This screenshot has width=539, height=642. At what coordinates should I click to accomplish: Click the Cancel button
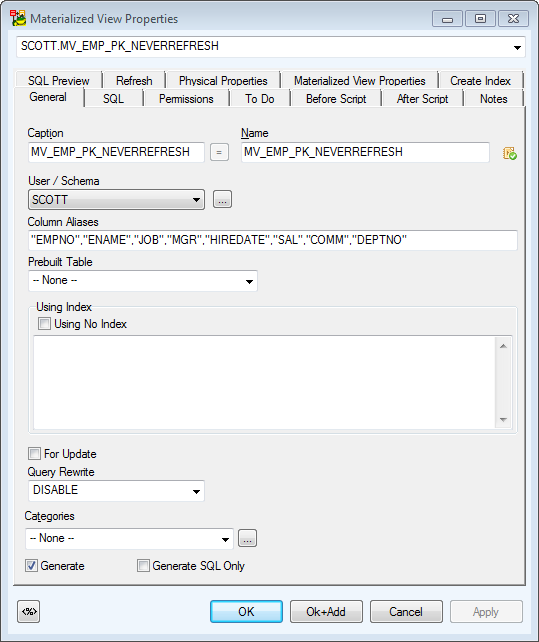(406, 612)
